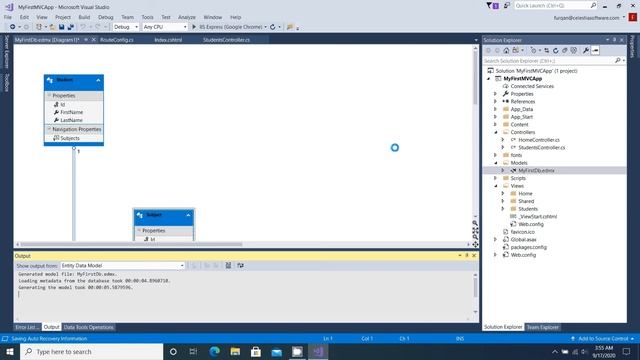Open Microsoft Edge from the taskbar
The height and width of the screenshot is (360, 640).
(x=214, y=351)
